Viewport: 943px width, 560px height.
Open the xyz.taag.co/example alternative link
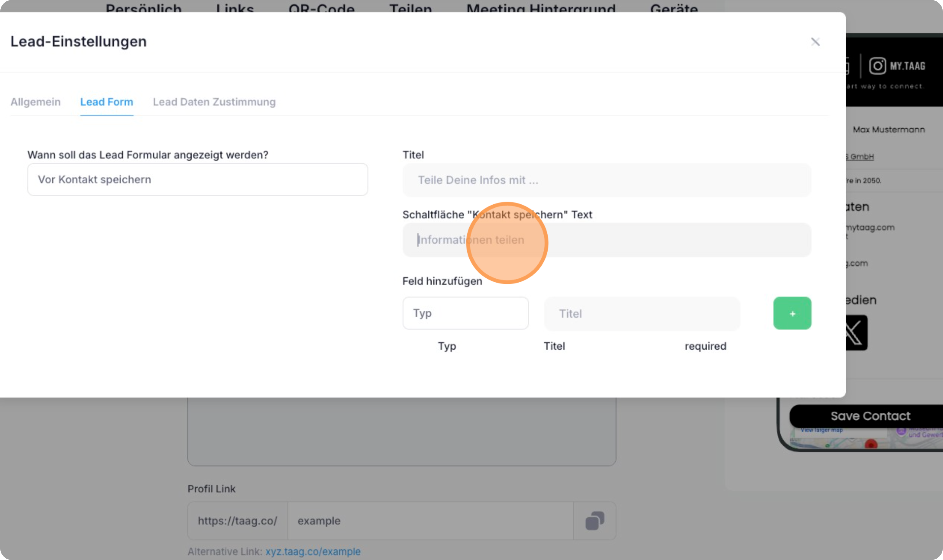[x=313, y=551]
